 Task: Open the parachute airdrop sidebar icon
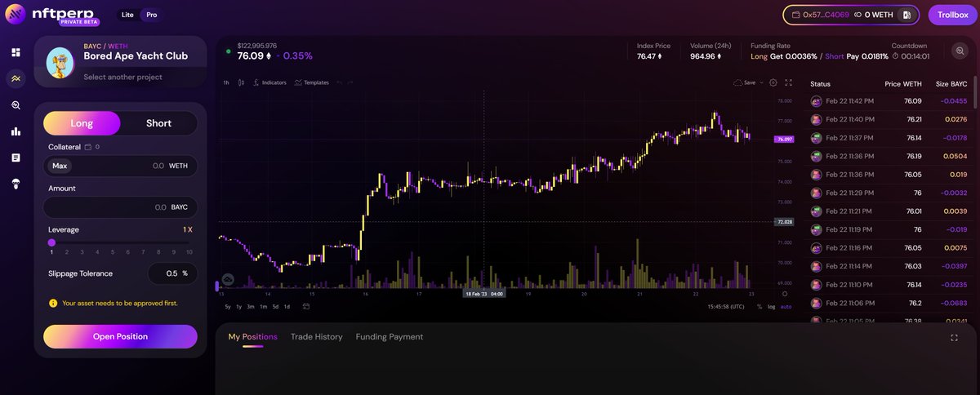pos(16,184)
